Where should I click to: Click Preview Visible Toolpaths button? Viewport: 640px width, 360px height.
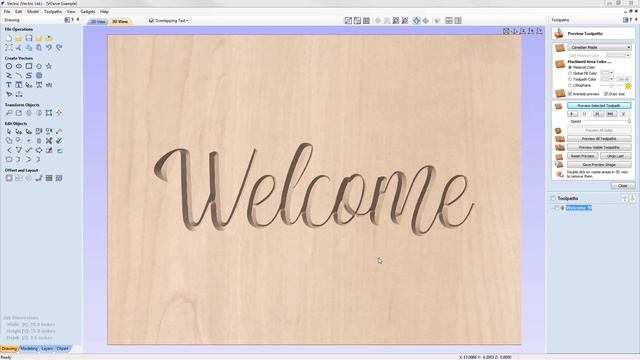(599, 147)
